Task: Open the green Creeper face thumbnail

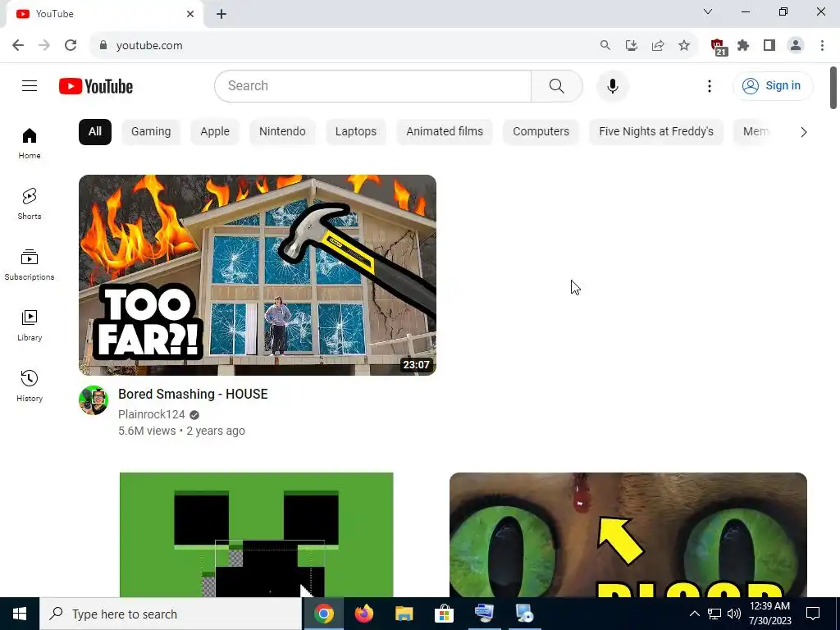Action: (257, 535)
